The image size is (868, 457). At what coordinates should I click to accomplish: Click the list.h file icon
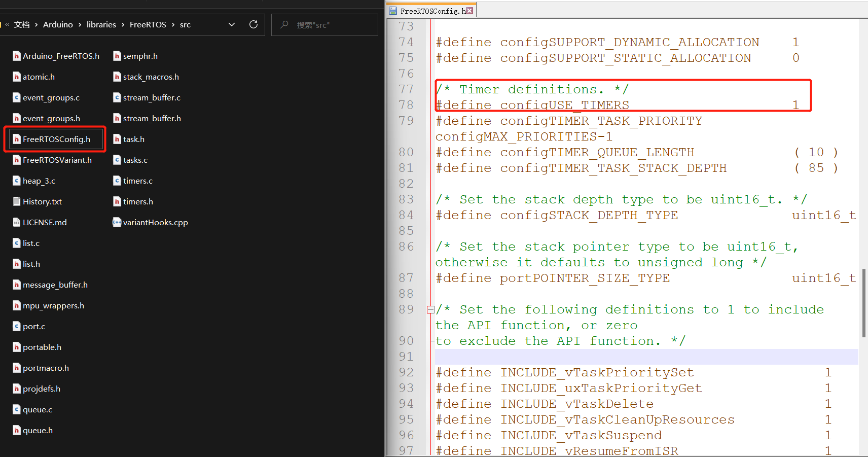coord(17,264)
